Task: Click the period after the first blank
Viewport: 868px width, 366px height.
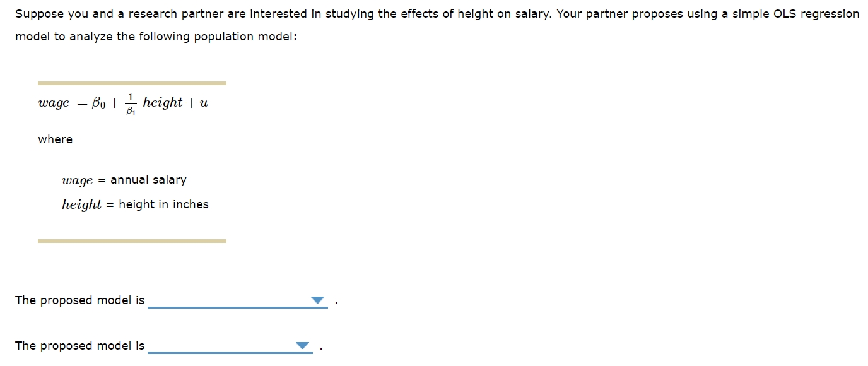Action: click(x=336, y=302)
